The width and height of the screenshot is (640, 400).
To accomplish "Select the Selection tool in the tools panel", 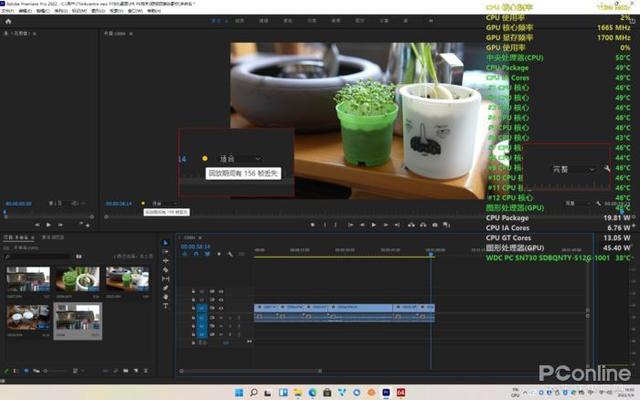I will coord(165,243).
